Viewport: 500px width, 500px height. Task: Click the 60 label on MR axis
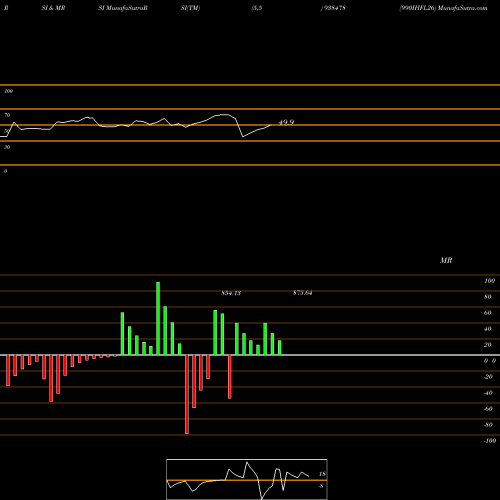488,313
